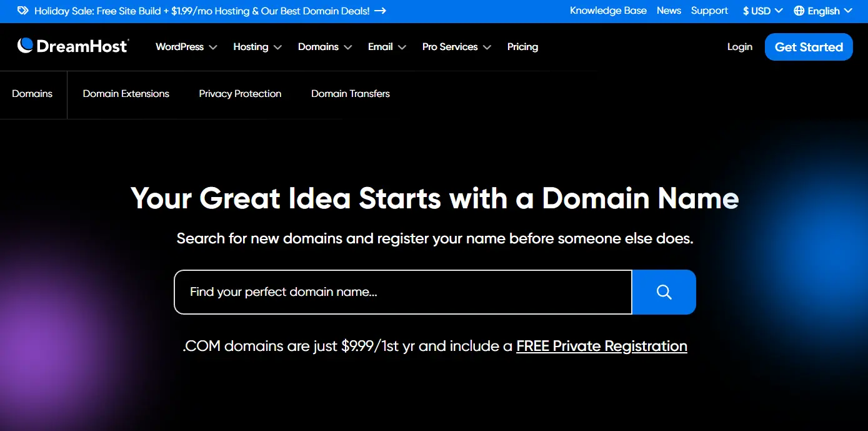Open the Knowledge Base link
The width and height of the screenshot is (868, 431).
608,11
